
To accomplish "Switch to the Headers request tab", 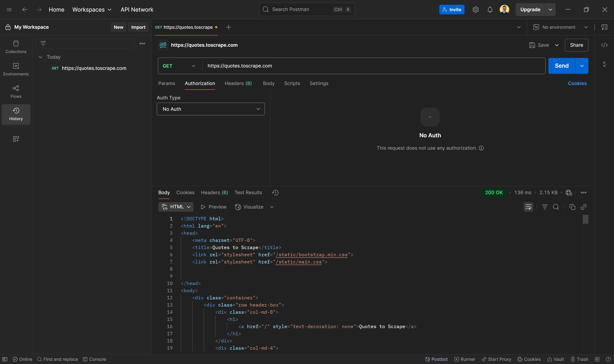I will pos(238,83).
